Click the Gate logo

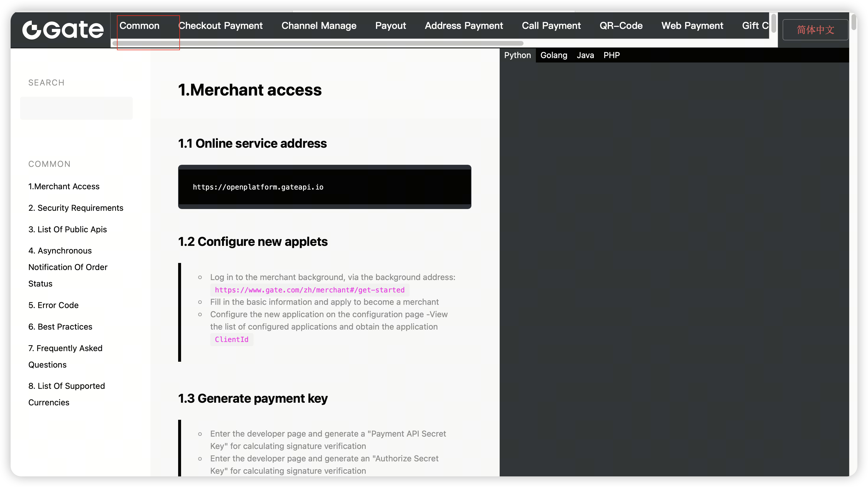click(63, 30)
